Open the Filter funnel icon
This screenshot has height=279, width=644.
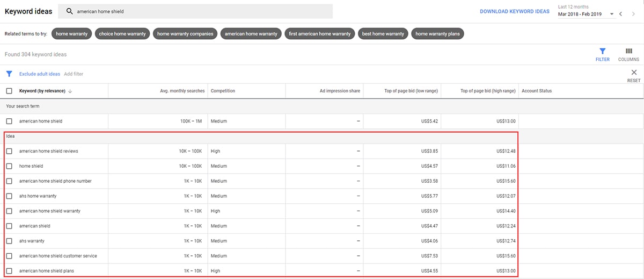pos(603,51)
